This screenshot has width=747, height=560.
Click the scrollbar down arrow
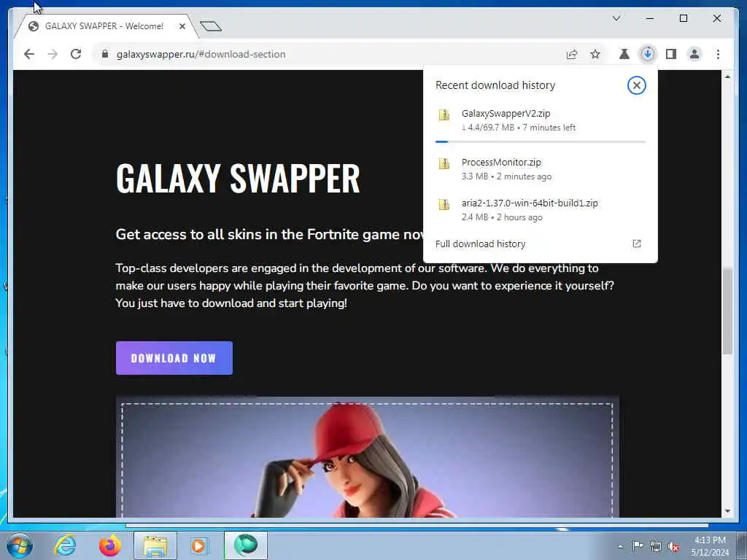tap(727, 511)
